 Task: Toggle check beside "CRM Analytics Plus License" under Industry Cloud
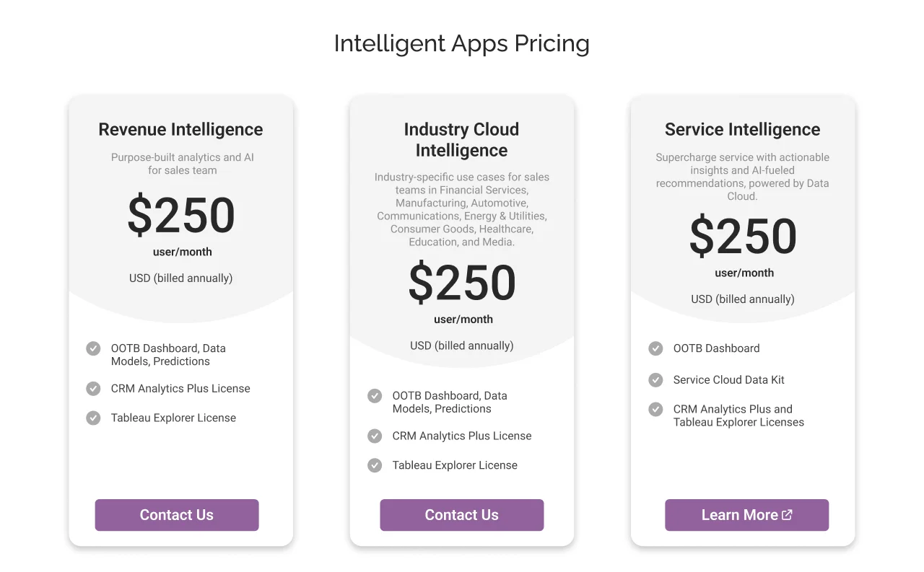coord(375,436)
